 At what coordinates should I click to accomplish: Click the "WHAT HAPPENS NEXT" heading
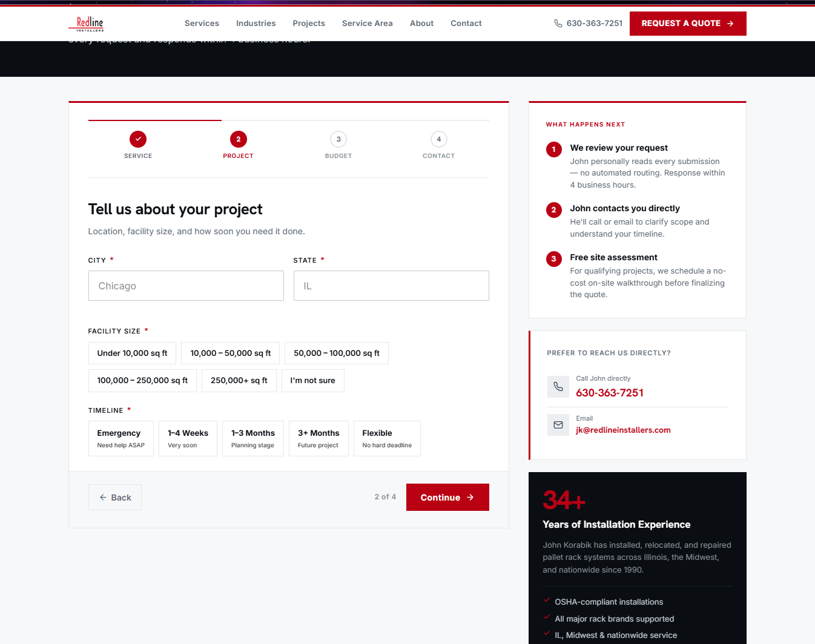(586, 125)
